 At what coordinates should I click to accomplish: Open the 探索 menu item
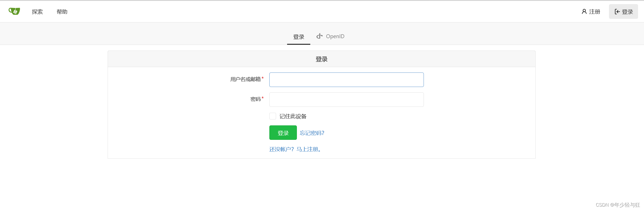37,12
